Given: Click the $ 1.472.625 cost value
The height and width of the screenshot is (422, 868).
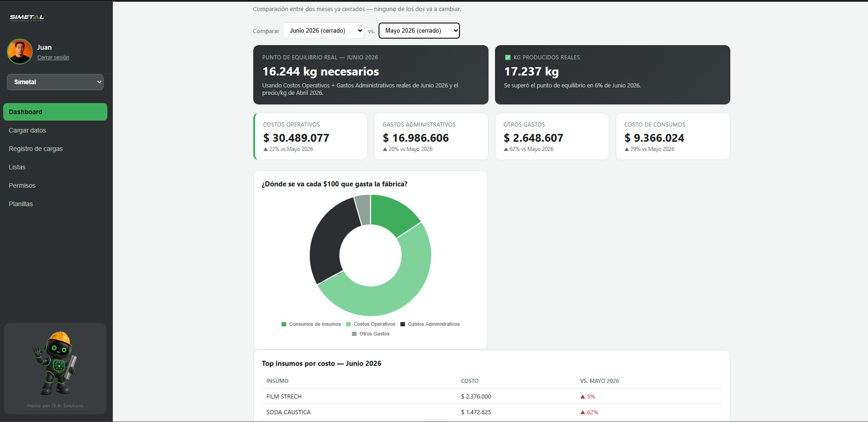Looking at the screenshot, I should coord(476,412).
